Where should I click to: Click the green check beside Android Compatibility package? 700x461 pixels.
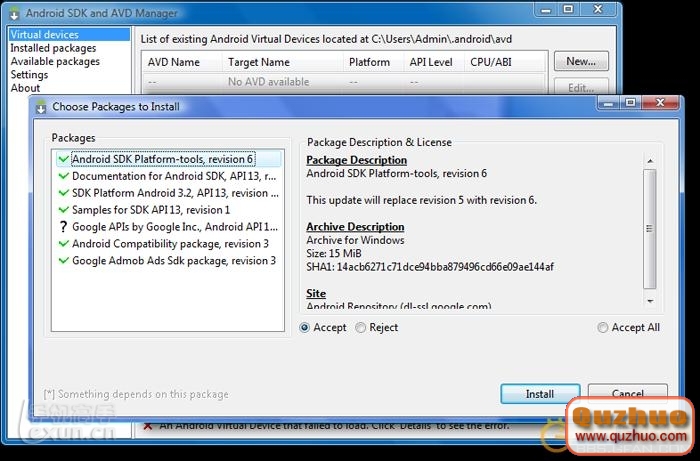[64, 244]
